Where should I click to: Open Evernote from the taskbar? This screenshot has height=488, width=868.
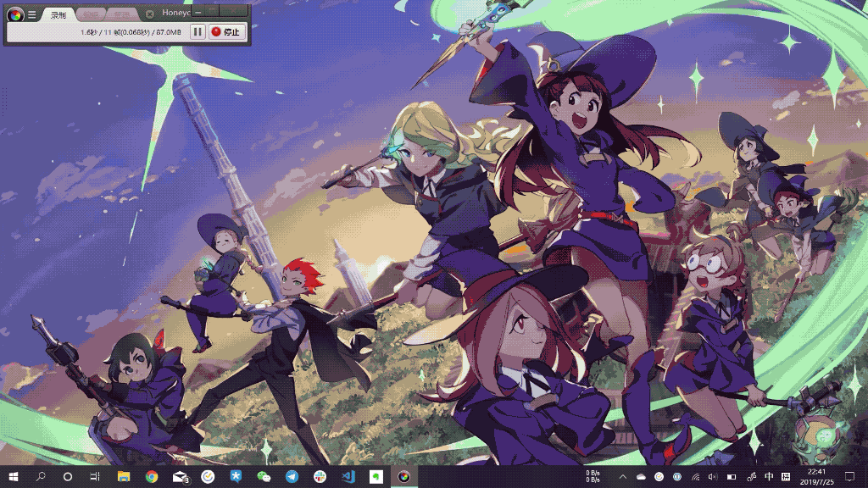376,476
